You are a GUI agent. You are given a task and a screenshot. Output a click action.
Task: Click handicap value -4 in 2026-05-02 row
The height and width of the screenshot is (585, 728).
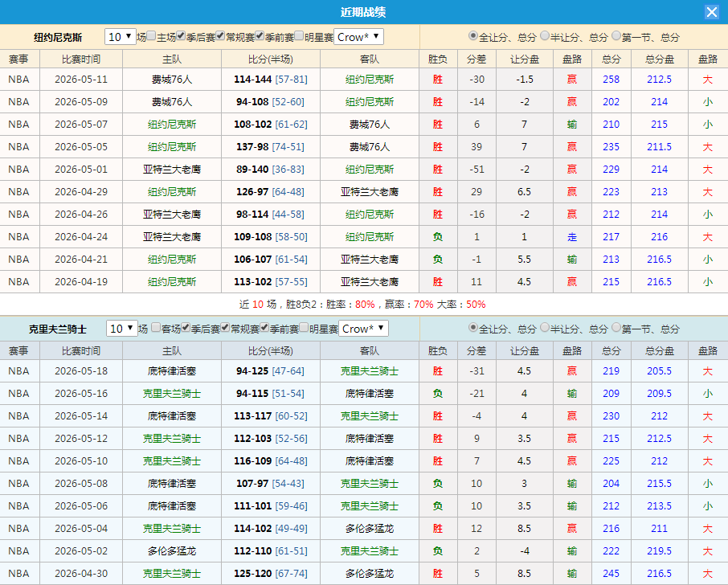tap(525, 551)
